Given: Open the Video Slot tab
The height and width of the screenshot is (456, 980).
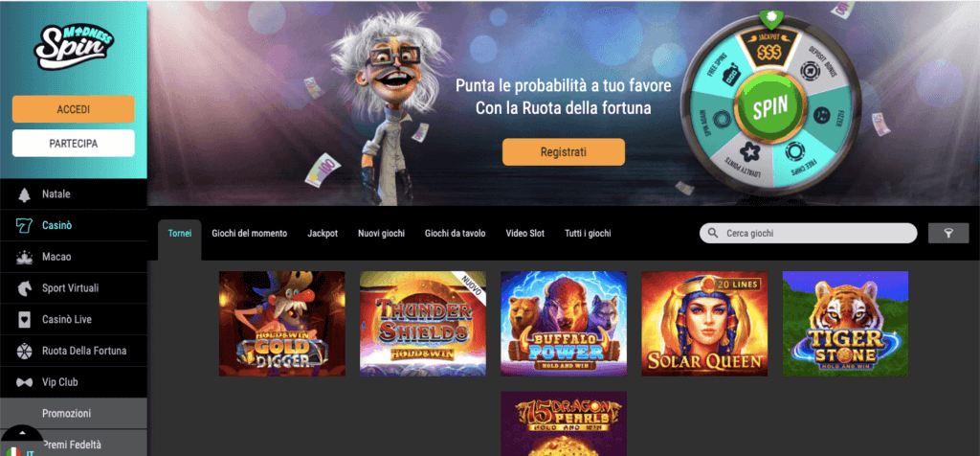Looking at the screenshot, I should [x=525, y=234].
